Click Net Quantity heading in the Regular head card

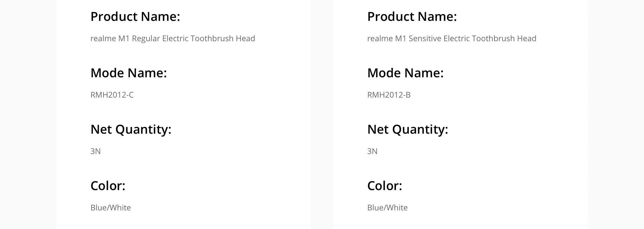point(131,129)
